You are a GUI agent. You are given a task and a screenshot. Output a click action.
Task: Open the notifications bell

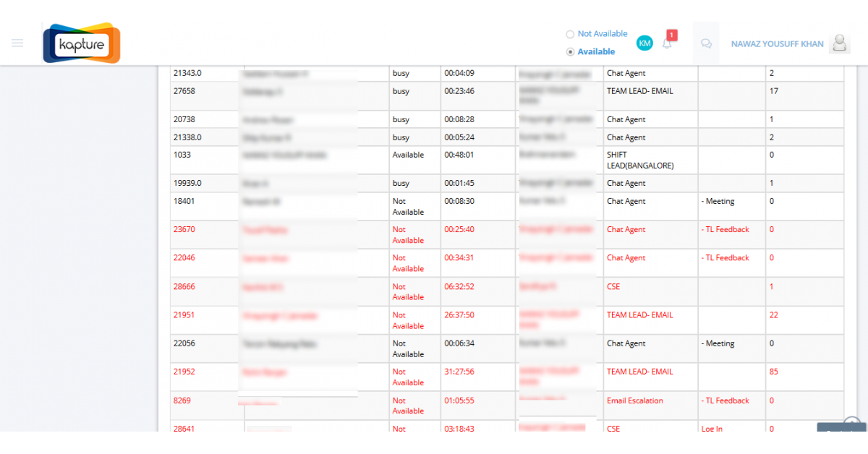click(x=666, y=43)
